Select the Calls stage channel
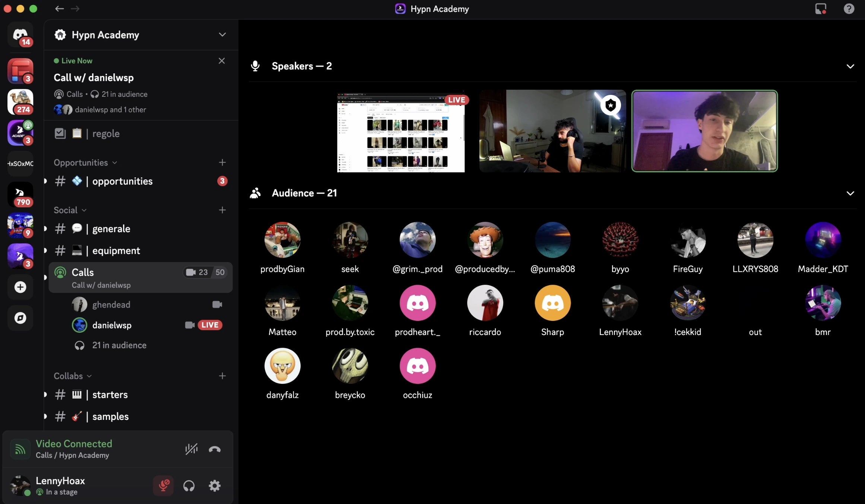The image size is (865, 504). click(83, 272)
